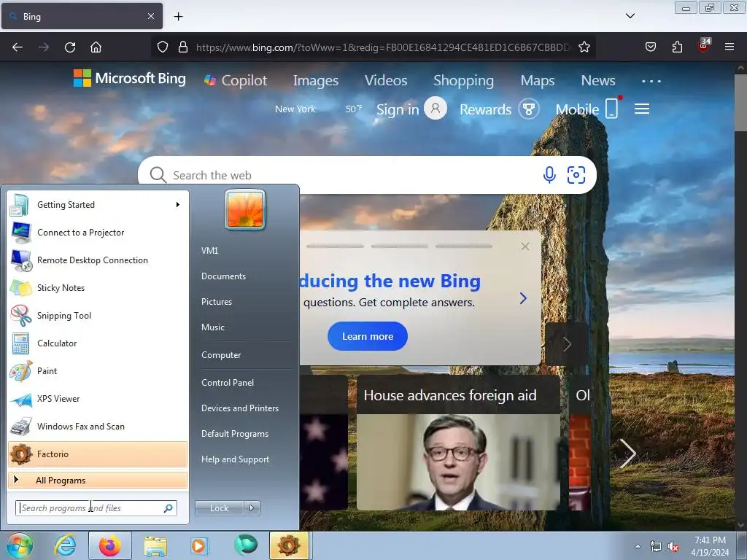Start voice search with the microphone icon
This screenshot has height=560, width=747.
[549, 175]
